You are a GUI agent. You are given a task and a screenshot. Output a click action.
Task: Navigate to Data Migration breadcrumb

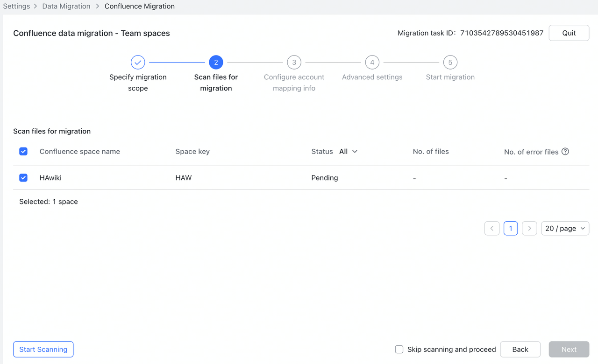66,6
